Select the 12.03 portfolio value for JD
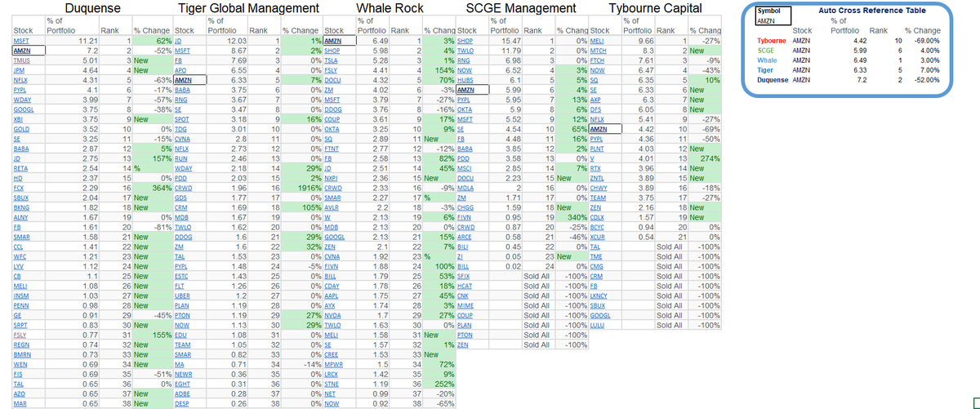Viewport: 980px width, 409px height. [227, 40]
